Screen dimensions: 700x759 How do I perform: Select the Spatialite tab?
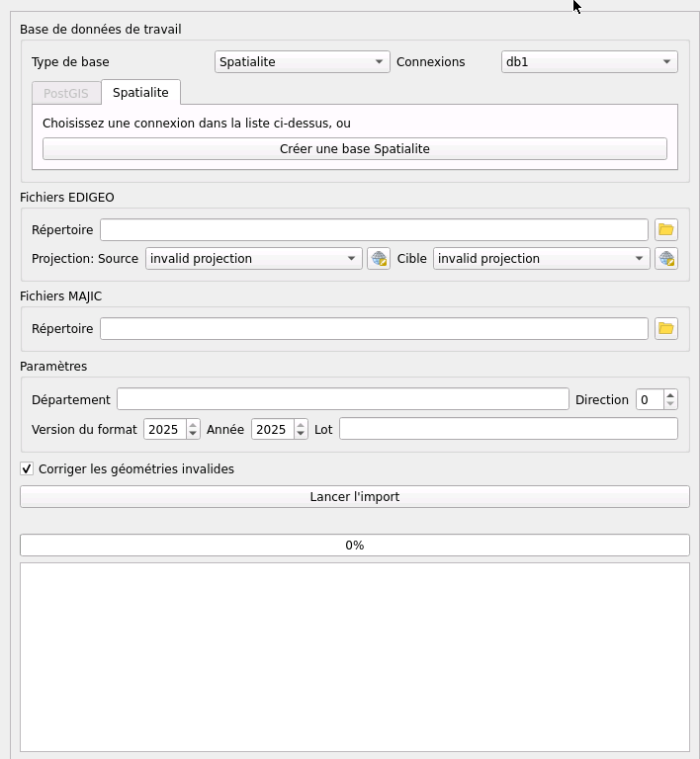click(140, 93)
